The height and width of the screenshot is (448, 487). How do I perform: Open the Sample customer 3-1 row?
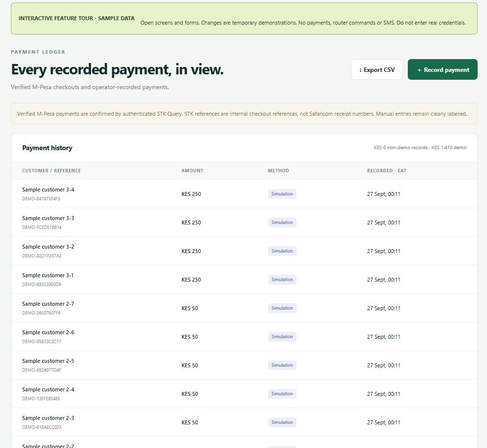tap(244, 280)
